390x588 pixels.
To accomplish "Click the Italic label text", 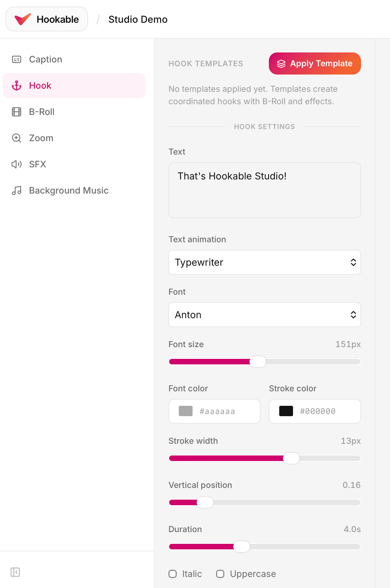I will 192,574.
